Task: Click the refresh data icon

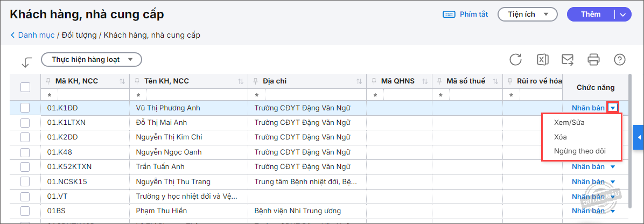Action: 515,59
